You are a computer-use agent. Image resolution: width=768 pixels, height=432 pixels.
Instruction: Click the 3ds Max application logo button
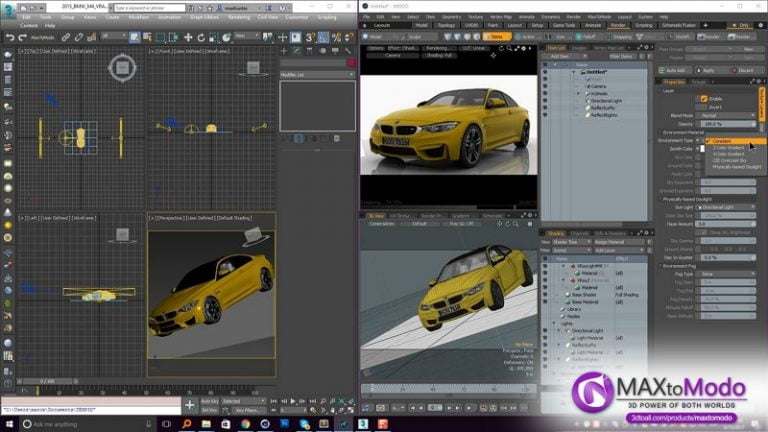8,11
